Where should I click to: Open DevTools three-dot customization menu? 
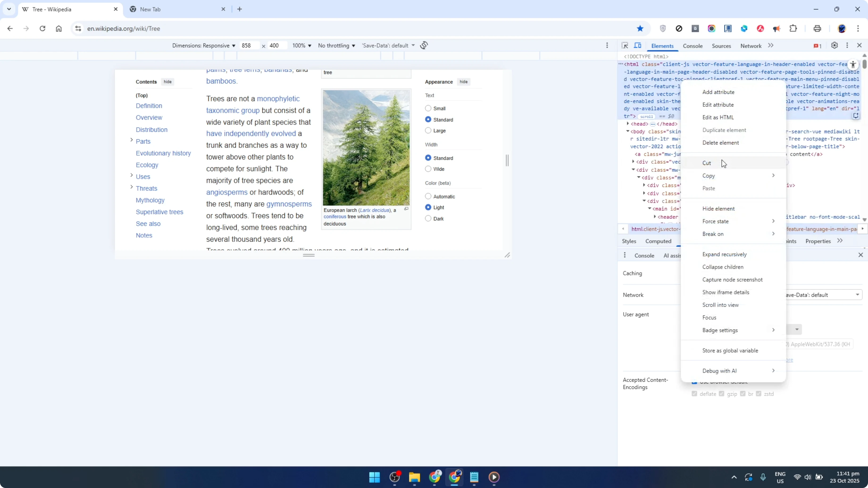[847, 45]
